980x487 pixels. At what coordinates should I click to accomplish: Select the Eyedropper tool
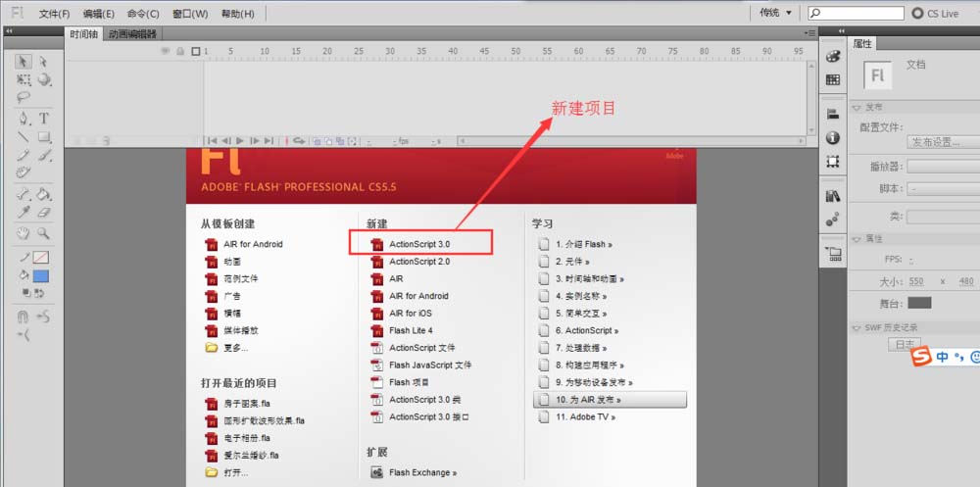click(24, 212)
